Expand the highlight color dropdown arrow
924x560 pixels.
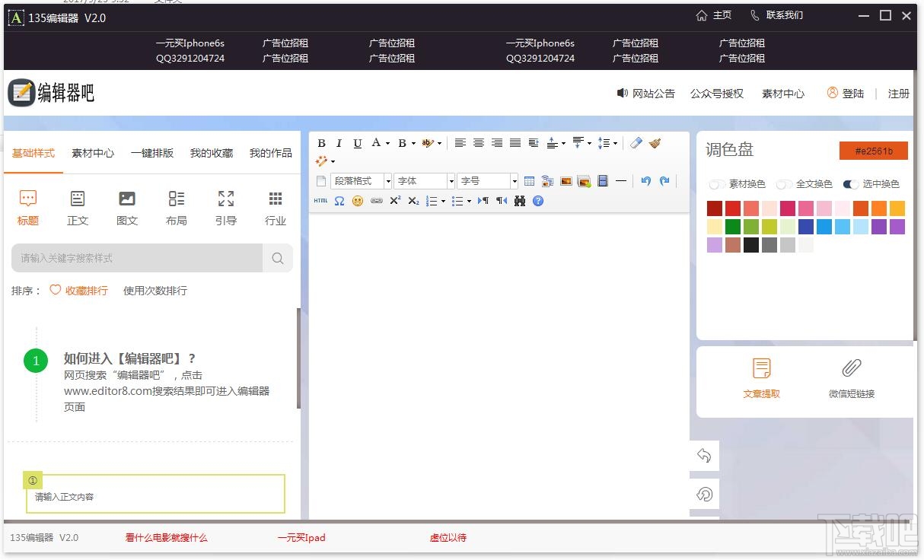pyautogui.click(x=439, y=143)
